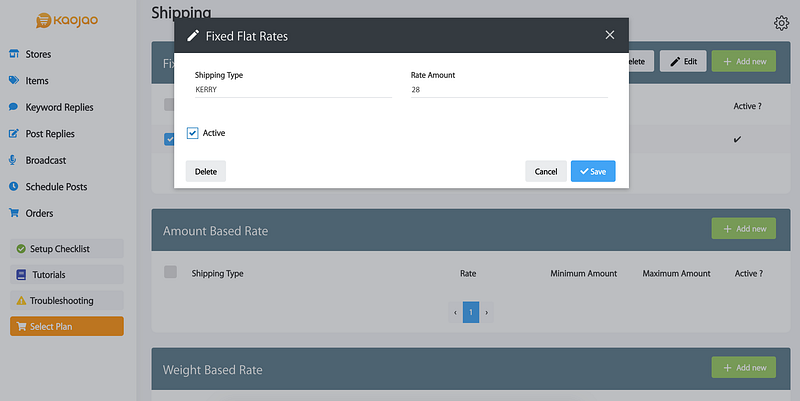The width and height of the screenshot is (800, 401).
Task: Open settings gear icon top right
Action: [x=781, y=23]
